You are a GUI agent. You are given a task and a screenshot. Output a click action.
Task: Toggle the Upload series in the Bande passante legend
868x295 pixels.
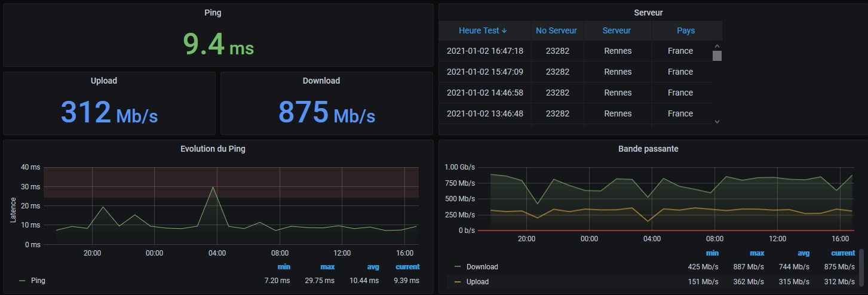click(477, 281)
